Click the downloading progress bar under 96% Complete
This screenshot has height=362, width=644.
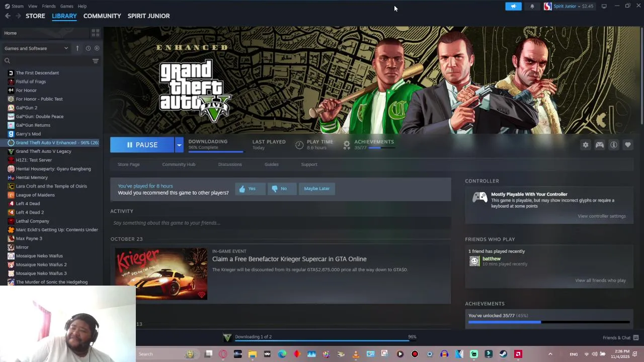[x=215, y=151]
